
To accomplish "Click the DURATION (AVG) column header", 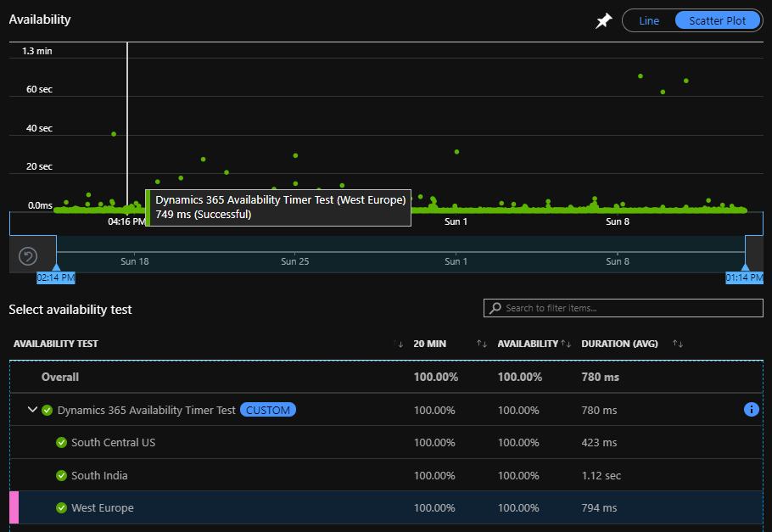I will [x=619, y=344].
